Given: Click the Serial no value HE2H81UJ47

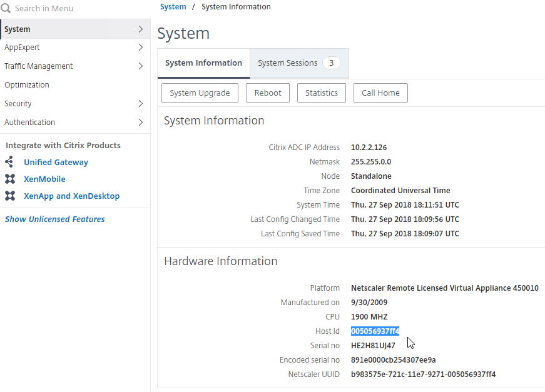Looking at the screenshot, I should coord(373,346).
